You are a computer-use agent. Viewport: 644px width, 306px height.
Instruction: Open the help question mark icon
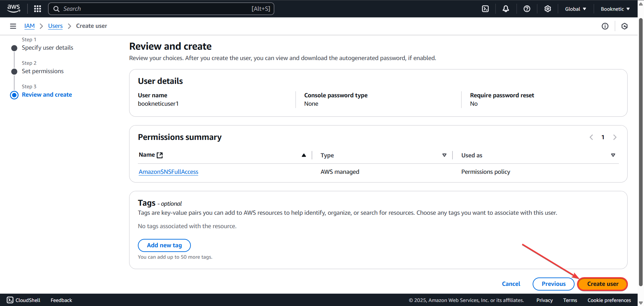[x=527, y=9]
